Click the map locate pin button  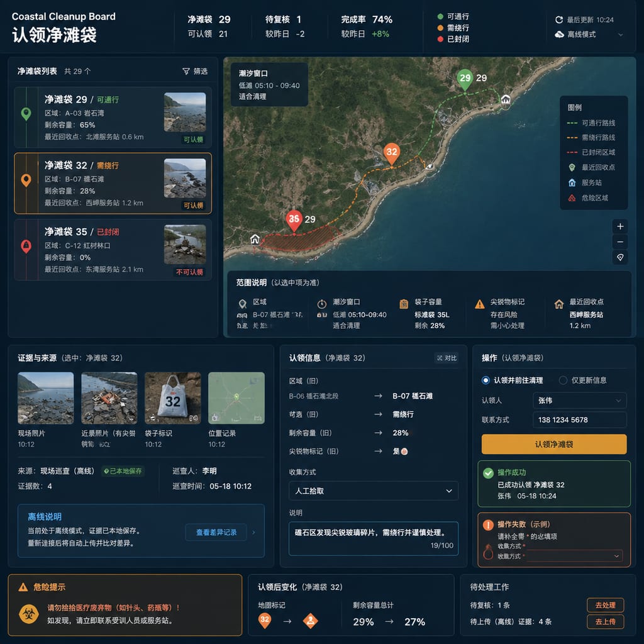click(620, 257)
